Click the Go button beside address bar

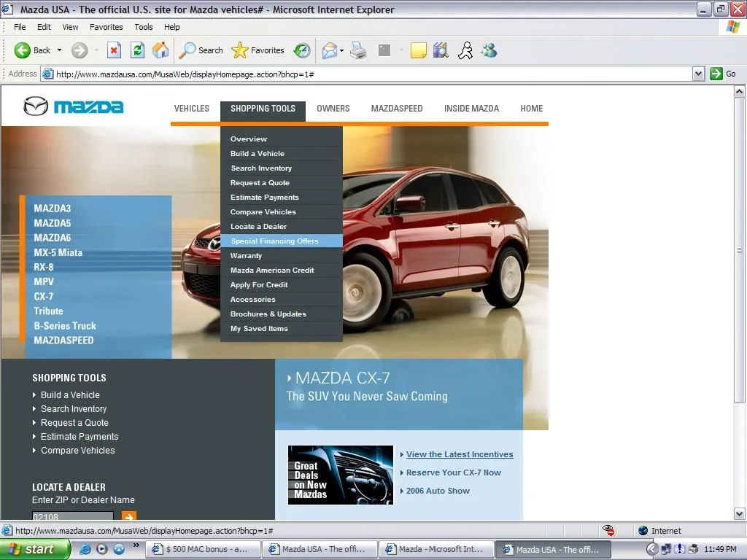[x=724, y=74]
